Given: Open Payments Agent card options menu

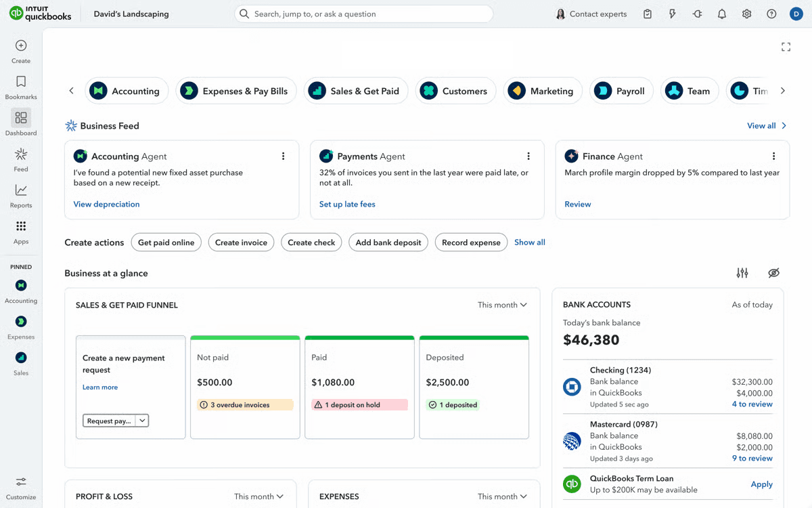Looking at the screenshot, I should pyautogui.click(x=528, y=156).
